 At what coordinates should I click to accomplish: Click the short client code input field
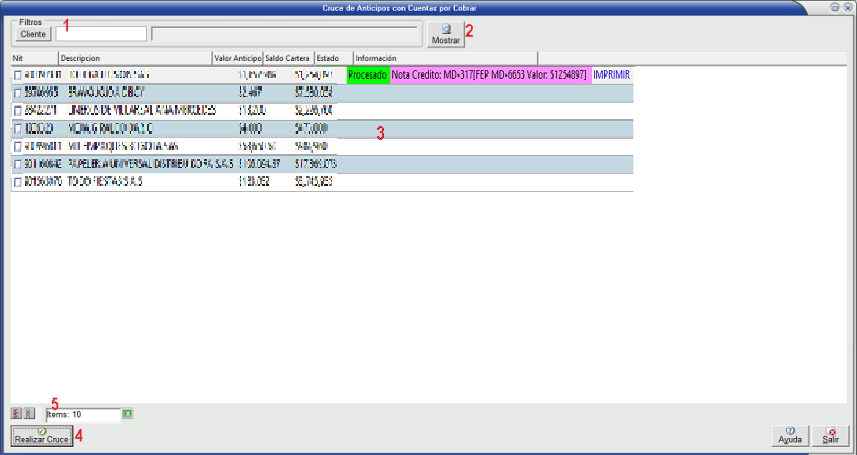click(100, 34)
